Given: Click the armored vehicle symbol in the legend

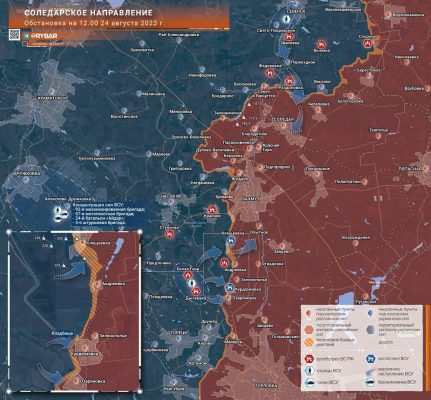Looking at the screenshot, I should pos(371,382).
